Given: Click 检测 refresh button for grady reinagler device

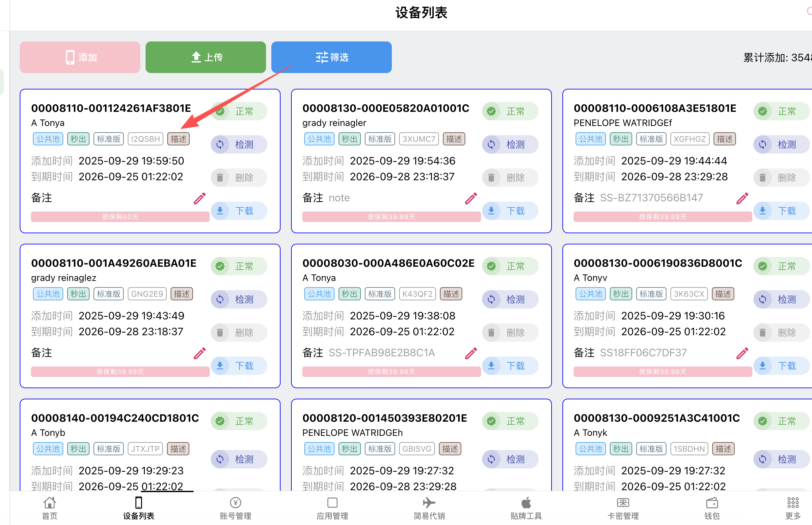Looking at the screenshot, I should [x=510, y=144].
